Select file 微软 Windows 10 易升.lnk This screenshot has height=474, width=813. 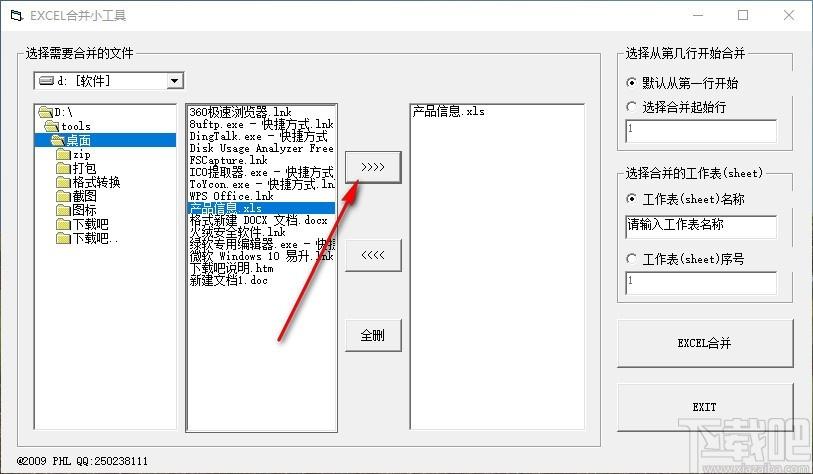tap(261, 256)
